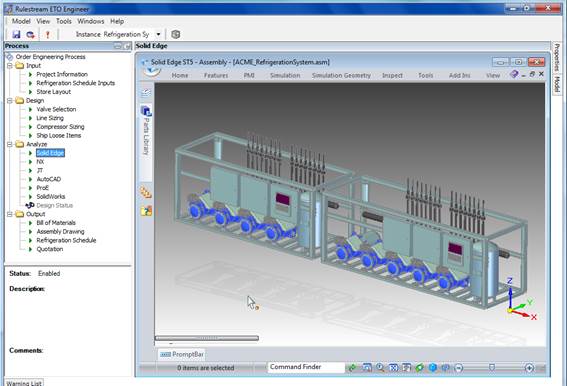
Task: Open the Tools menu
Action: point(64,21)
